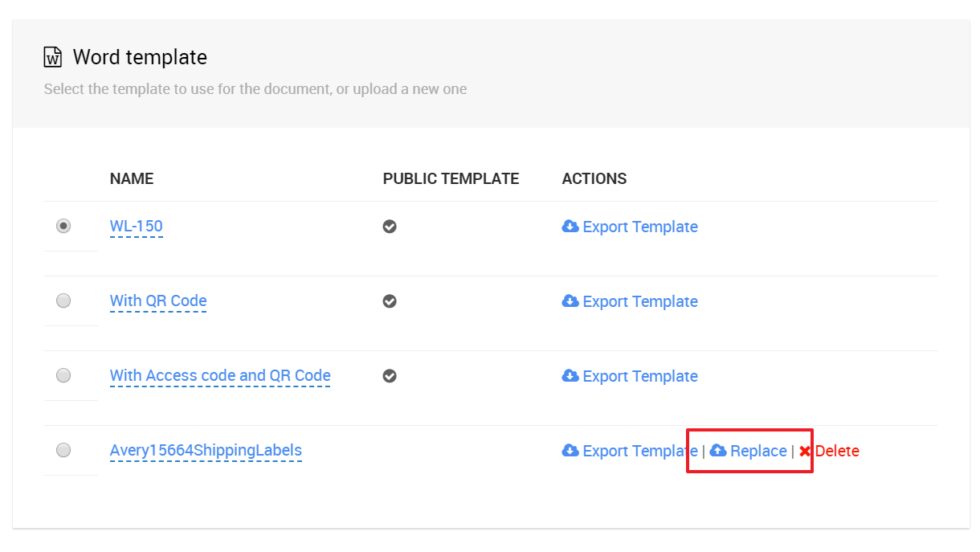Click the Replace link text
The height and width of the screenshot is (552, 980).
click(x=758, y=452)
